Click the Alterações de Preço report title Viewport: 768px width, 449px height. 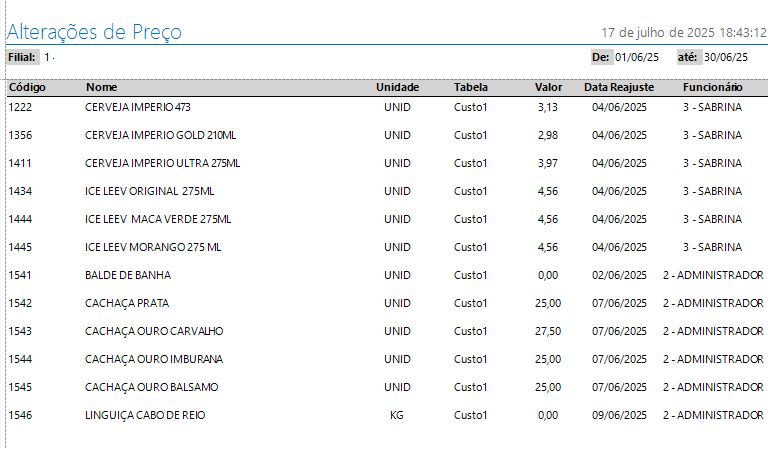94,31
